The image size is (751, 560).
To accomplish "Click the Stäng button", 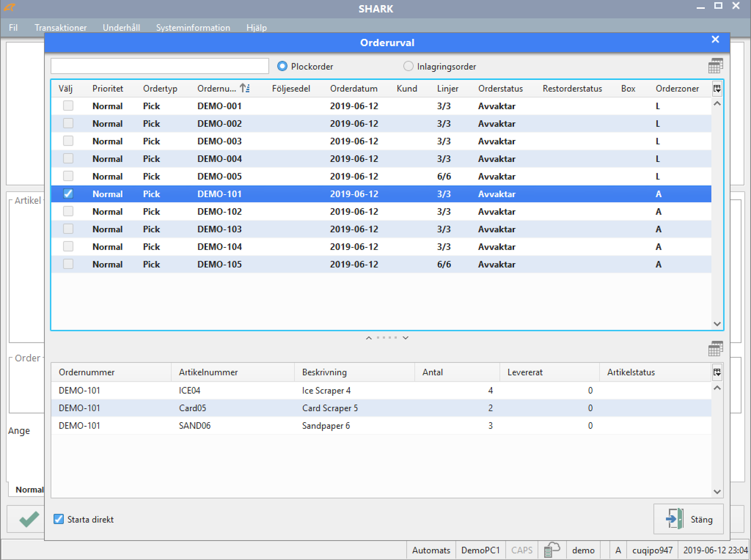I will pyautogui.click(x=688, y=519).
